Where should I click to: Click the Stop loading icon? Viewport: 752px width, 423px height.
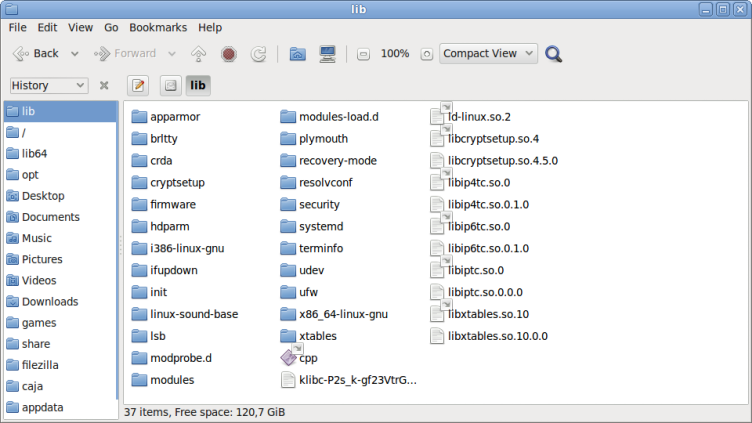228,54
